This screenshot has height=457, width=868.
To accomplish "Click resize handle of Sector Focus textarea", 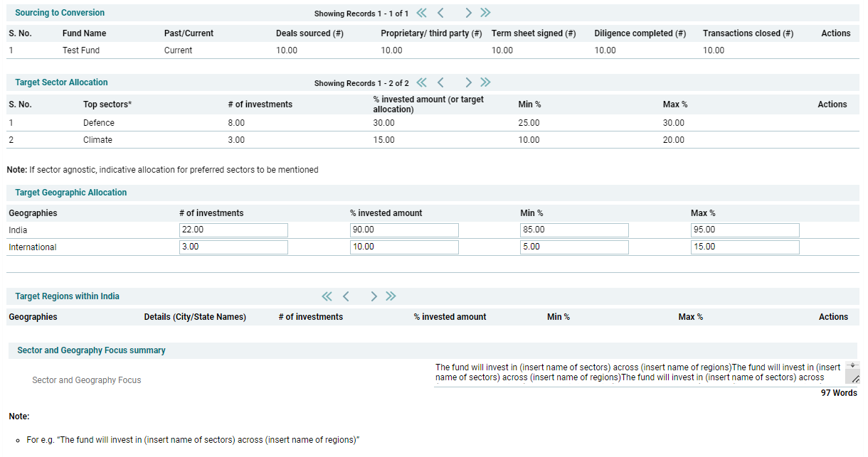I will coord(855,380).
